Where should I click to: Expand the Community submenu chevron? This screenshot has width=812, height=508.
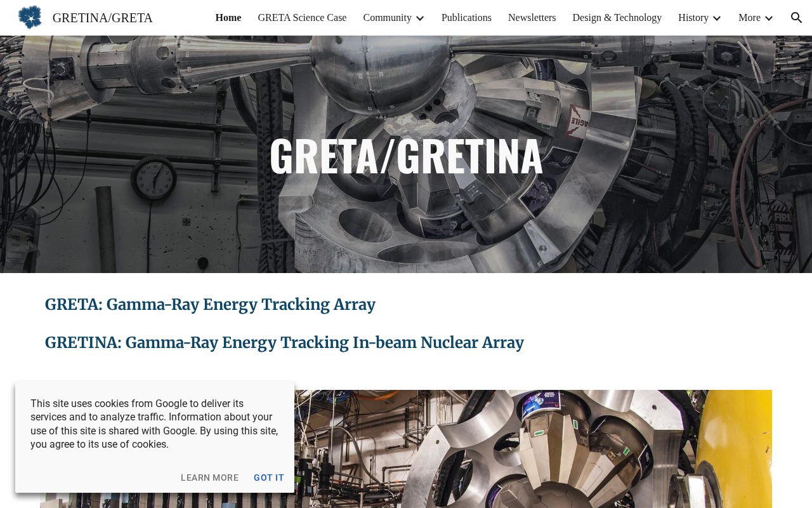tap(420, 18)
